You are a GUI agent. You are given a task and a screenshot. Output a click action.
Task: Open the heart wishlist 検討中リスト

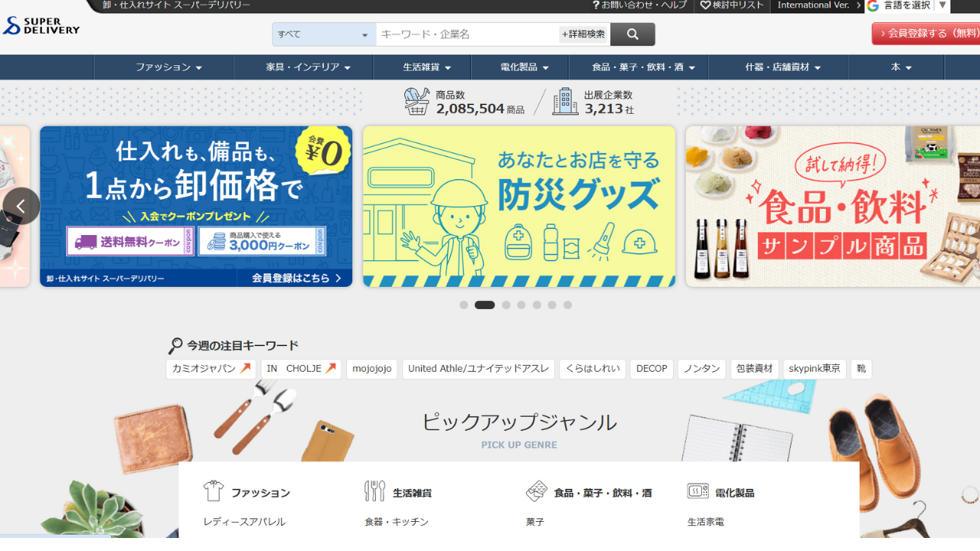[x=732, y=5]
